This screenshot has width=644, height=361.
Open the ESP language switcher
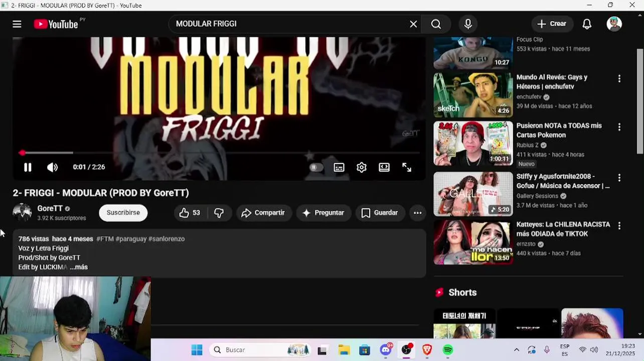[565, 350]
